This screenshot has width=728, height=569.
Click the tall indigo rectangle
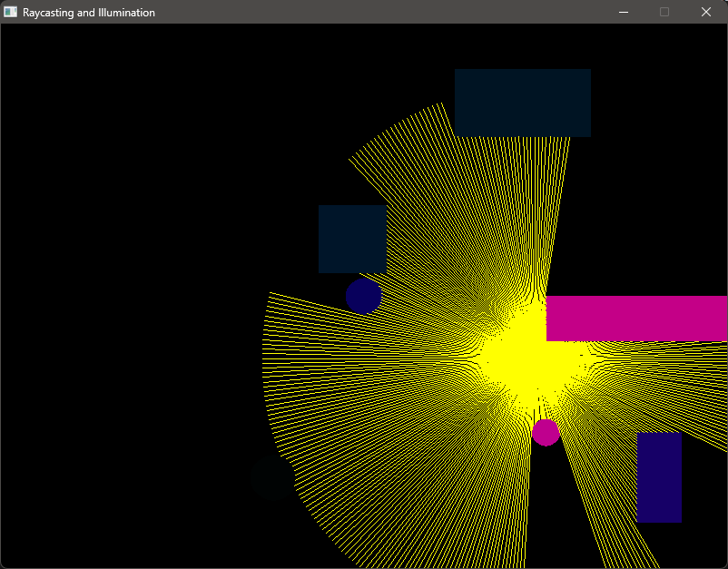pos(659,477)
